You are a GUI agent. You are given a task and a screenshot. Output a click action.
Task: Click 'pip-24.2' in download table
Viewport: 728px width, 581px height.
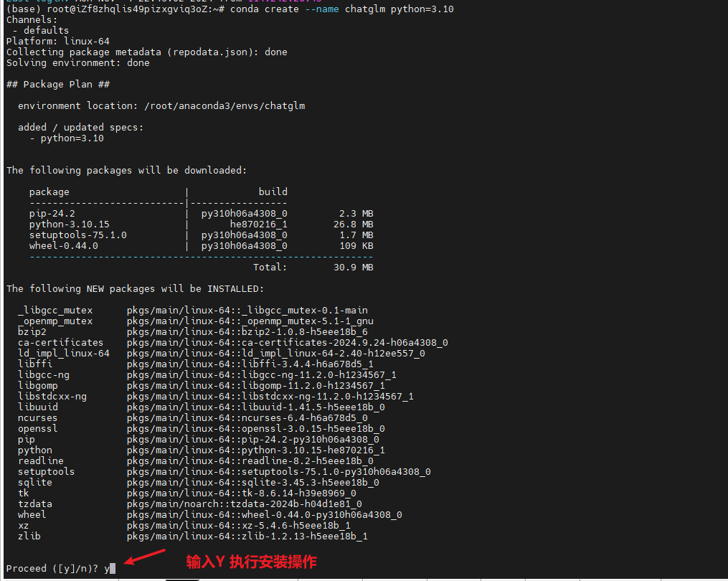[x=52, y=214]
